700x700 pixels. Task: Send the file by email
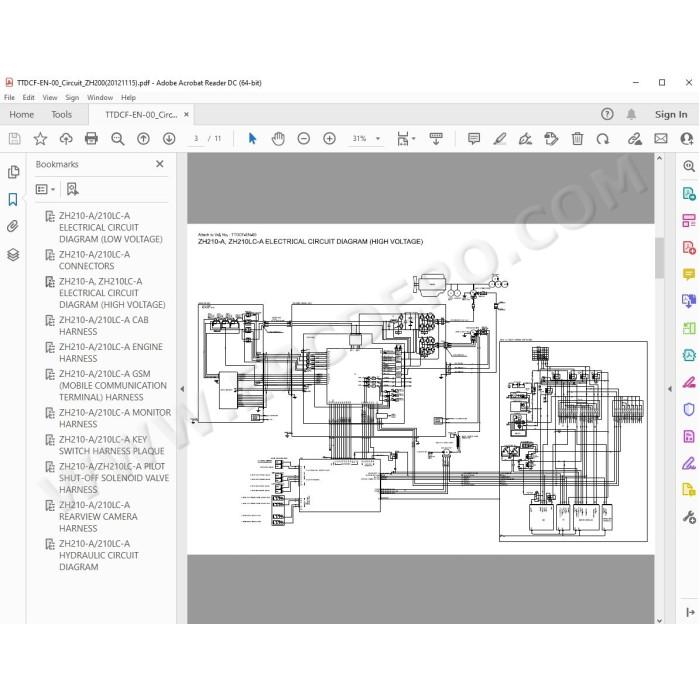pyautogui.click(x=661, y=139)
